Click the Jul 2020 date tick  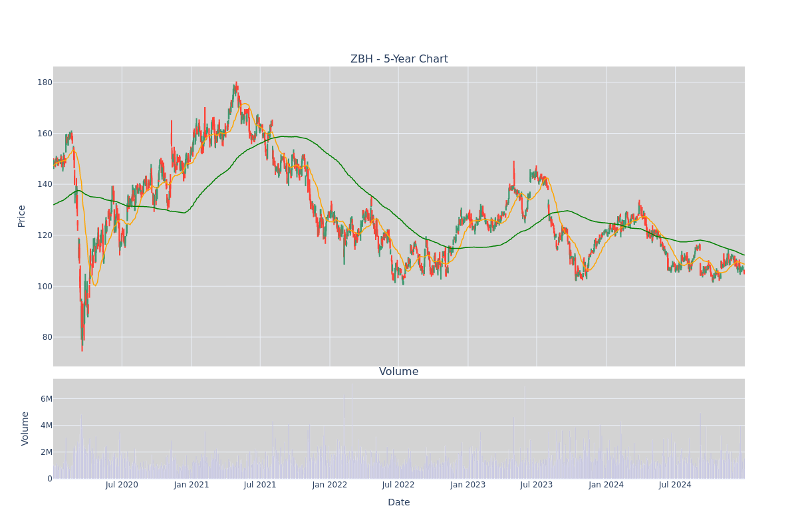[122, 485]
